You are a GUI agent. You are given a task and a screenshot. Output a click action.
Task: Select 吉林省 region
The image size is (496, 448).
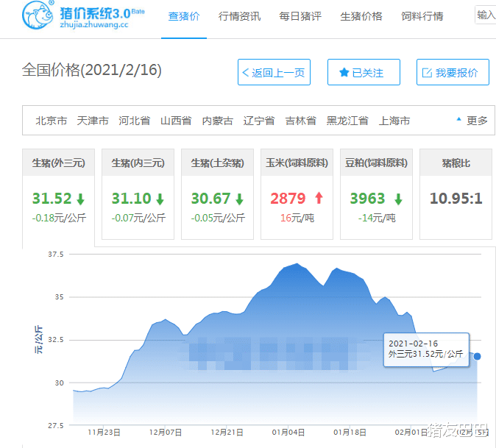301,121
